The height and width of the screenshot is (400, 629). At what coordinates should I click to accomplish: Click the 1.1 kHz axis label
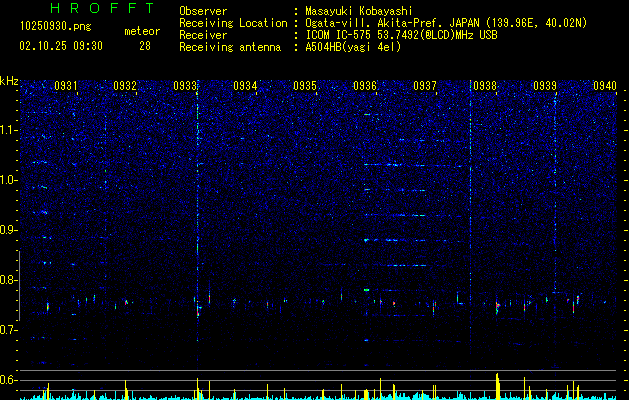pyautogui.click(x=9, y=130)
